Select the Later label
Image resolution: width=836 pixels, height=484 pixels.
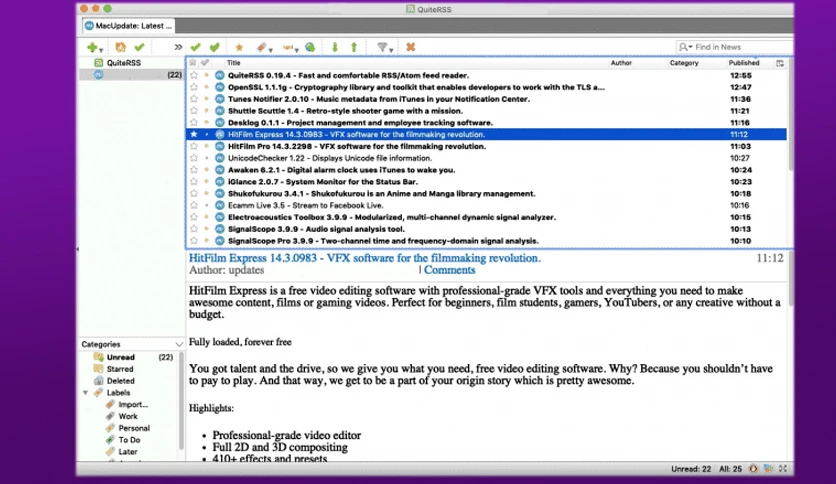[128, 451]
